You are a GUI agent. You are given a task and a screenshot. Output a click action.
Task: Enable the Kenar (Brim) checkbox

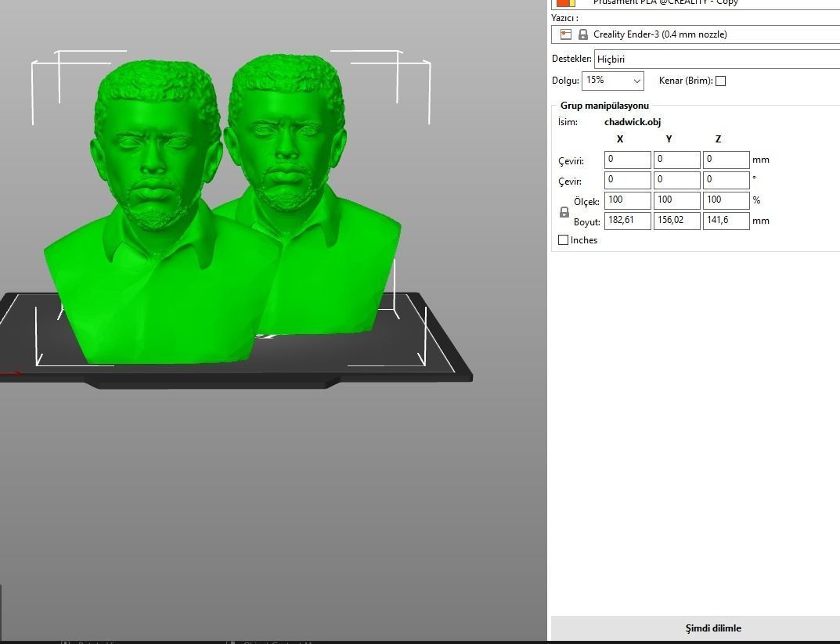(x=720, y=81)
